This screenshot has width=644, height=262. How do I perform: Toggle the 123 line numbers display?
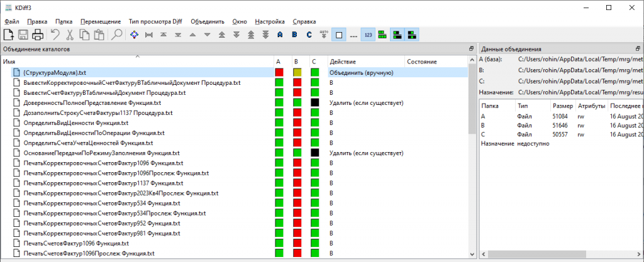[368, 35]
